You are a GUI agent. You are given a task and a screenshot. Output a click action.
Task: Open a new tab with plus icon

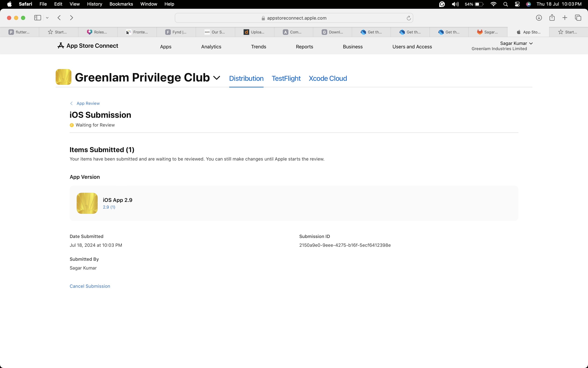coord(565,18)
